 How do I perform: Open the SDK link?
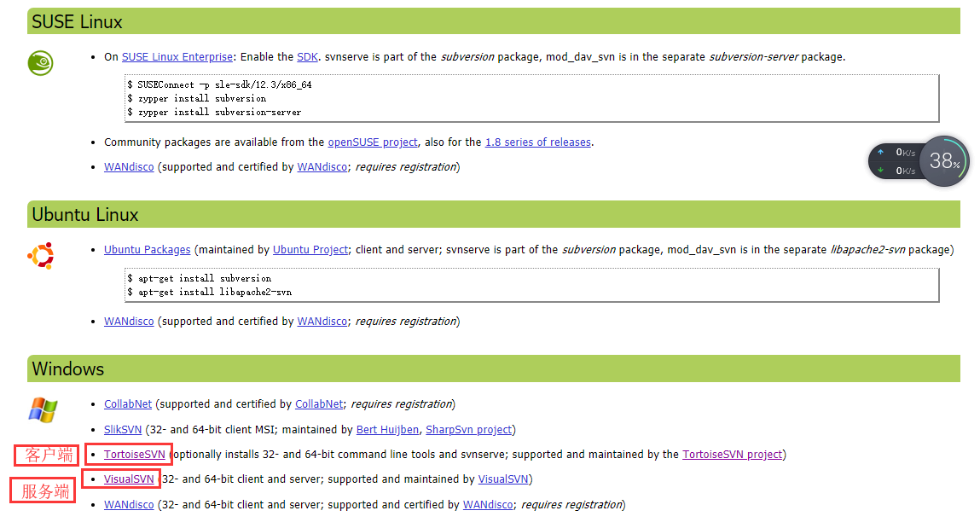pos(307,57)
